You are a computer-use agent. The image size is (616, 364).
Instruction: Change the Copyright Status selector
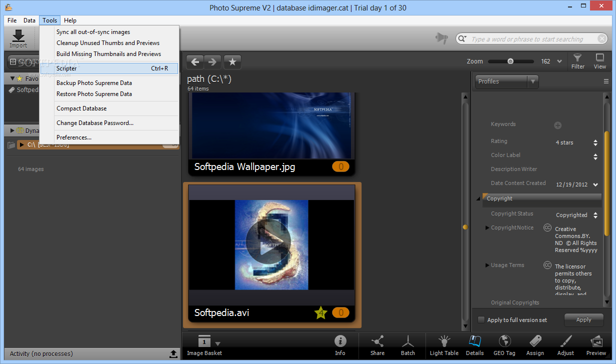click(595, 215)
